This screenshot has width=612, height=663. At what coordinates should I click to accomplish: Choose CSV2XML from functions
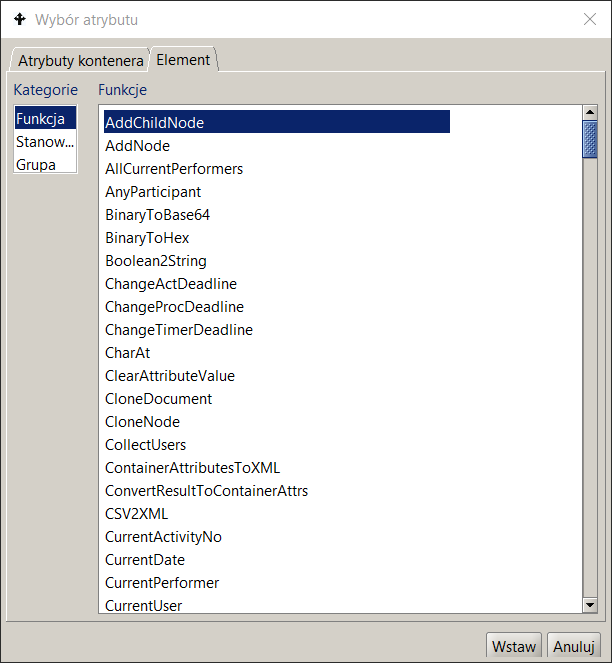coord(134,514)
